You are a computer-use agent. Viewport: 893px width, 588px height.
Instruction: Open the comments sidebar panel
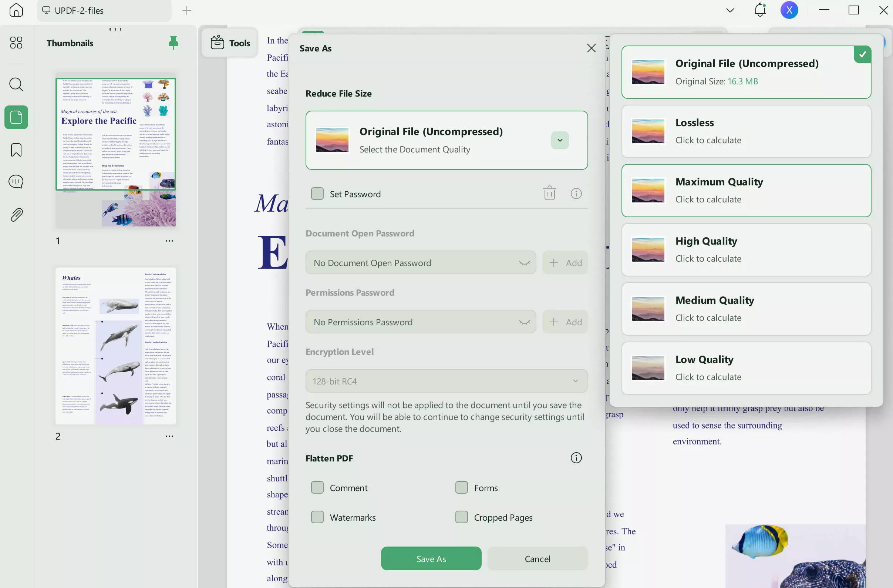coord(16,182)
